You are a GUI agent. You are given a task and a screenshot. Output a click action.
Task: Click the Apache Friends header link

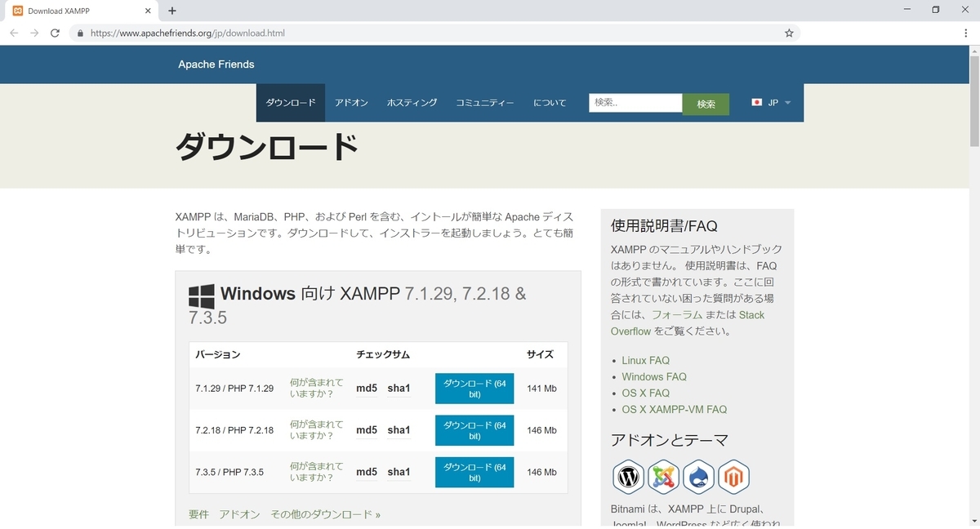click(x=216, y=64)
